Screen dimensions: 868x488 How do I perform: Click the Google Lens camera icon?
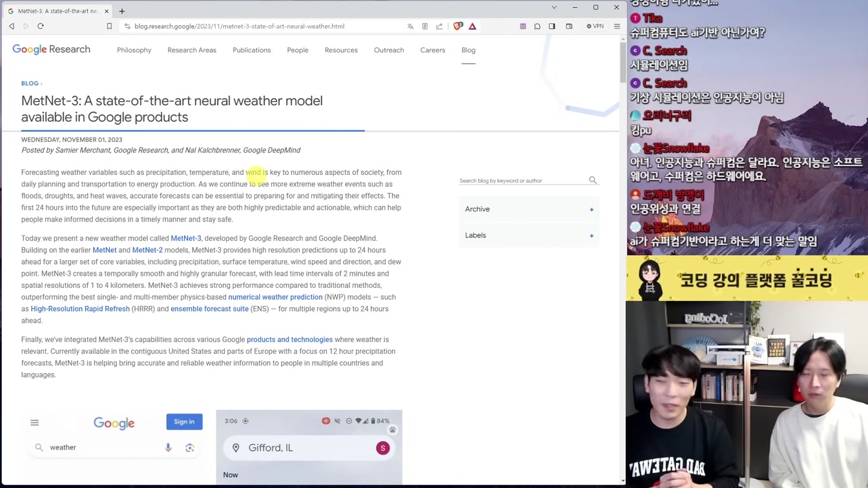[x=190, y=447]
